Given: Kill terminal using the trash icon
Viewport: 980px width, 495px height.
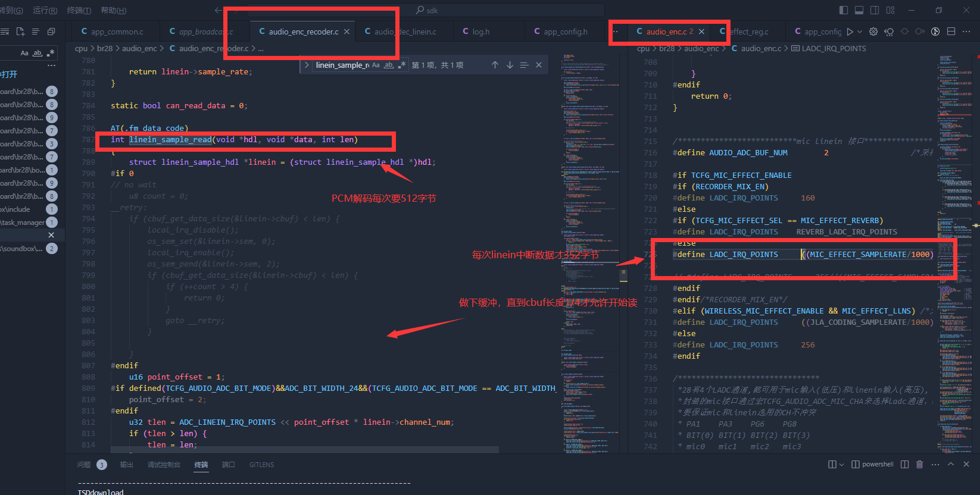Looking at the screenshot, I should pos(919,464).
